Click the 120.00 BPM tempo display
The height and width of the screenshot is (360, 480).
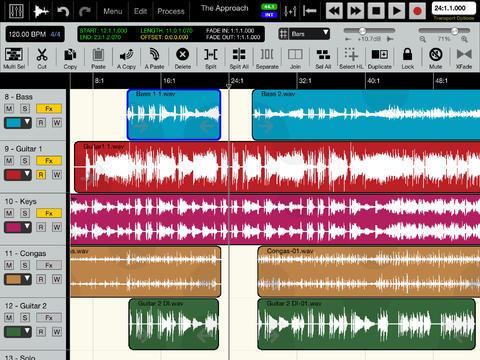[x=35, y=34]
